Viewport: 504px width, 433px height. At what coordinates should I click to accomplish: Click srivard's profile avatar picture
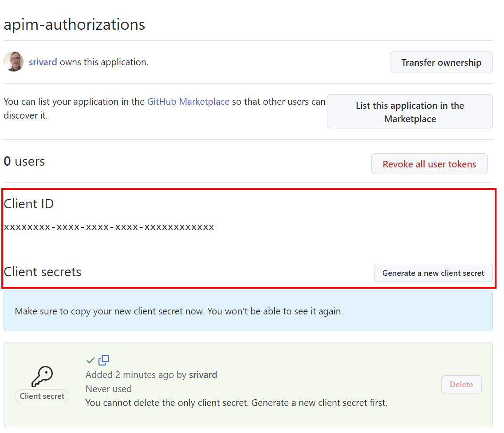tap(13, 62)
